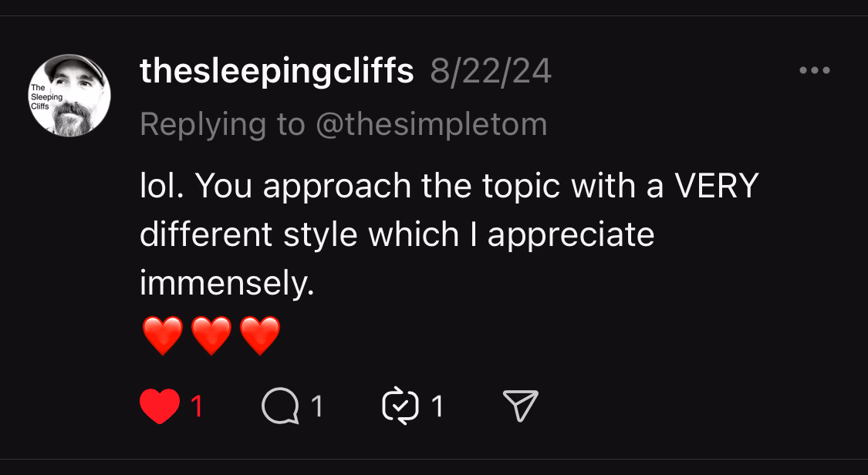The height and width of the screenshot is (475, 868).
Task: Repost using the repost icon
Action: [x=400, y=406]
